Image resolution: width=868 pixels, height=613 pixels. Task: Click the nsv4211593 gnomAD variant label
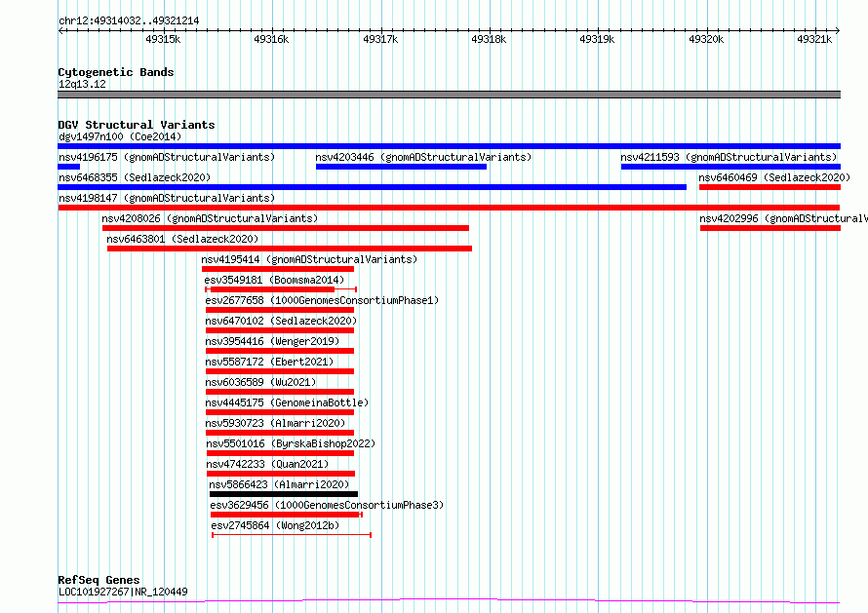pos(729,157)
